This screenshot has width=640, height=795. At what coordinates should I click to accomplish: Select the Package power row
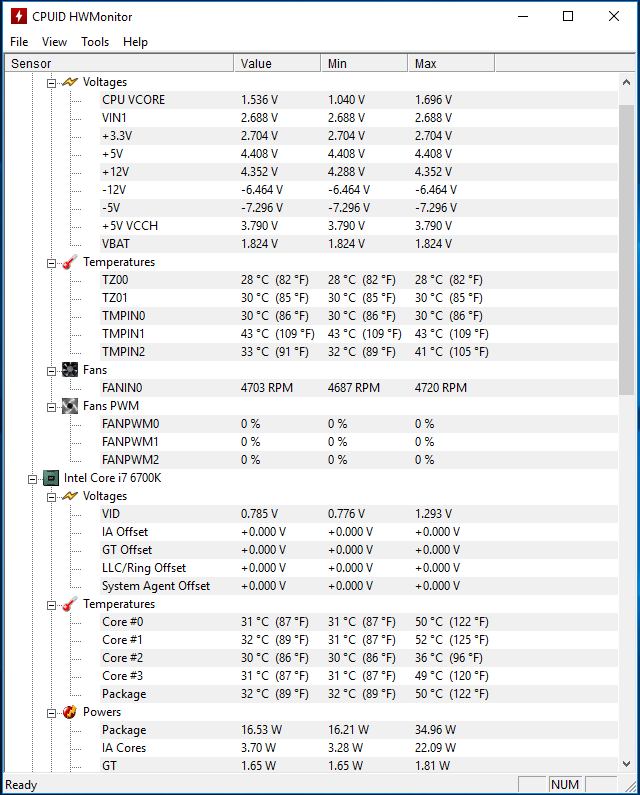(x=359, y=730)
